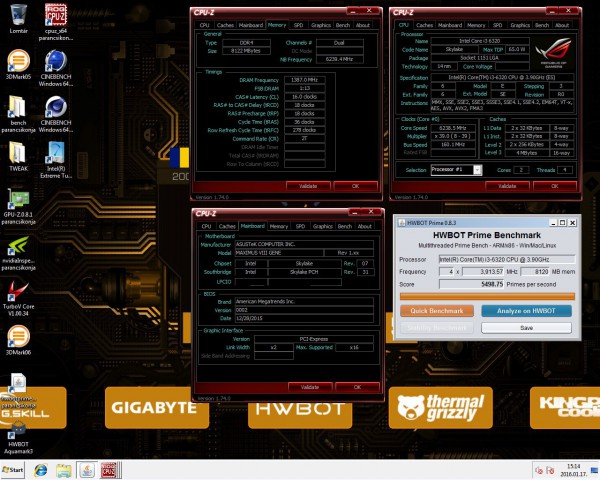Click the Show desktop button in taskbar corner
The image size is (600, 480).
[594, 470]
